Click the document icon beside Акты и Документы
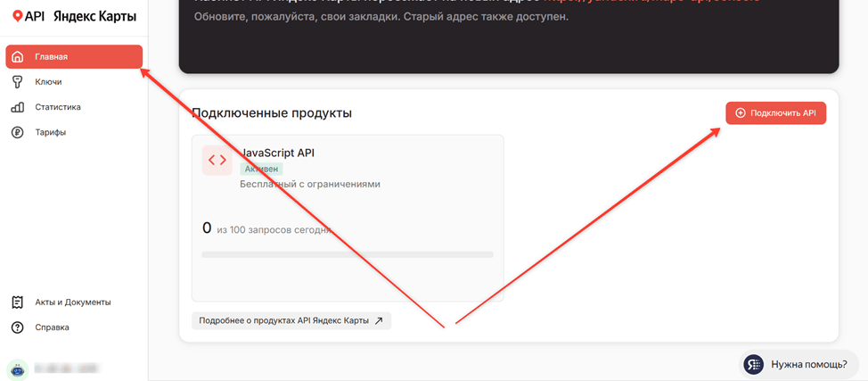This screenshot has height=381, width=868. coord(18,302)
